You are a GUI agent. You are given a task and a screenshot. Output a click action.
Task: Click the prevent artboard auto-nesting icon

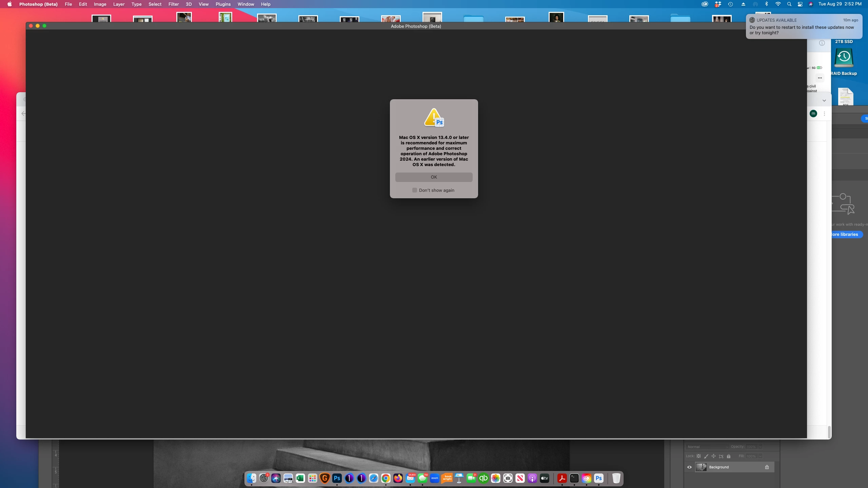(x=721, y=456)
